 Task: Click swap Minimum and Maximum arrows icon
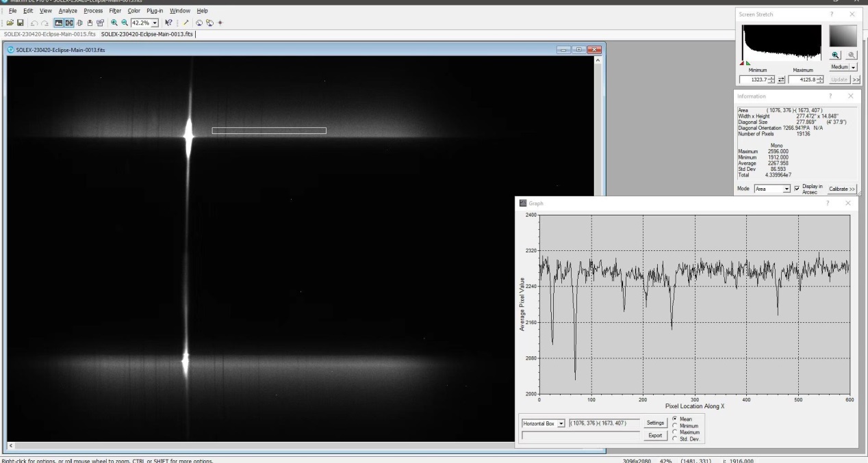click(x=782, y=80)
